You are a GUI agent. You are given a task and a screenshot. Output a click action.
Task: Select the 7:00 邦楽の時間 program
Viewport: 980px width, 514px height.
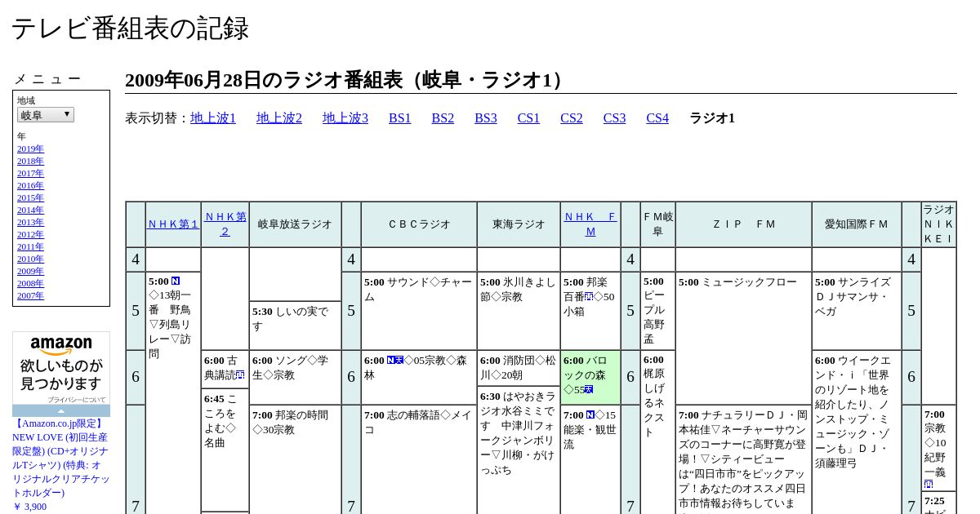click(x=295, y=459)
